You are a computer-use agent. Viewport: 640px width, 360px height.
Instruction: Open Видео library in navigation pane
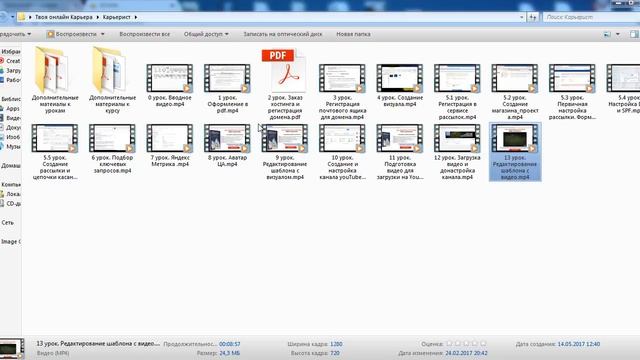[10, 118]
